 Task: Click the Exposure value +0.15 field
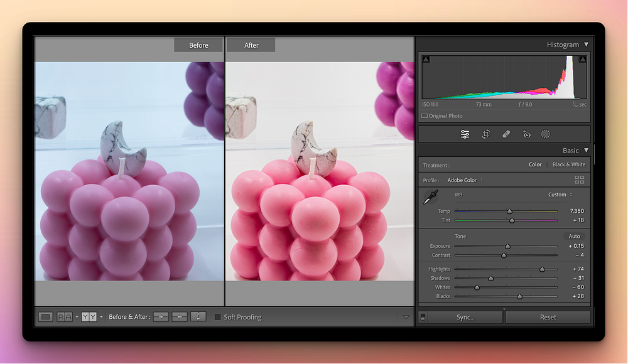click(576, 246)
